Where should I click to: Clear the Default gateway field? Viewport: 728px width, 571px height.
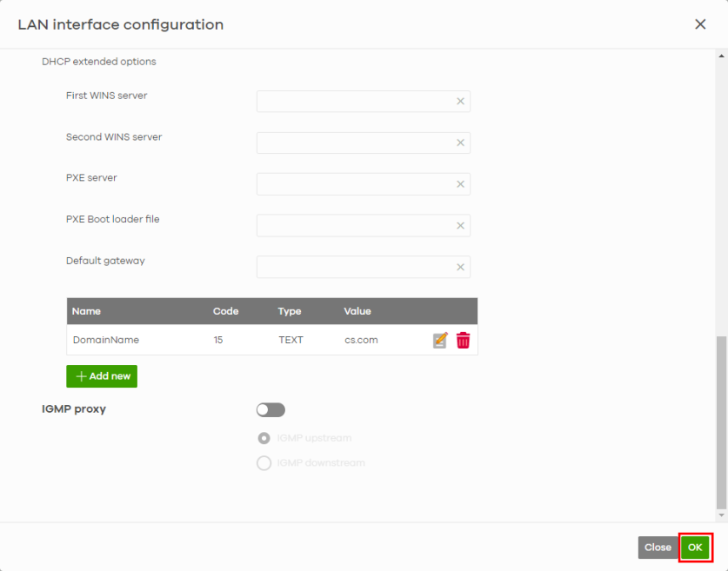460,267
